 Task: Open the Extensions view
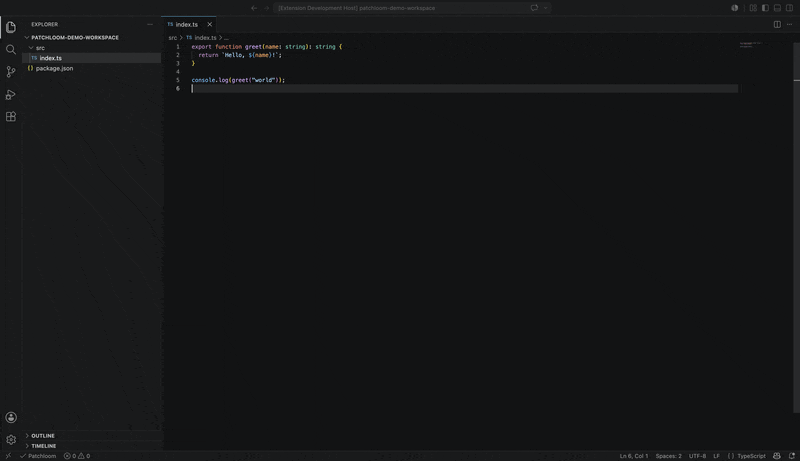[11, 117]
